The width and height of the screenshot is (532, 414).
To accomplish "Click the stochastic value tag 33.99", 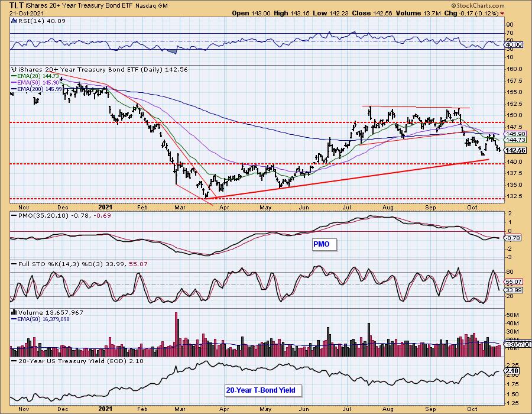I will click(514, 290).
